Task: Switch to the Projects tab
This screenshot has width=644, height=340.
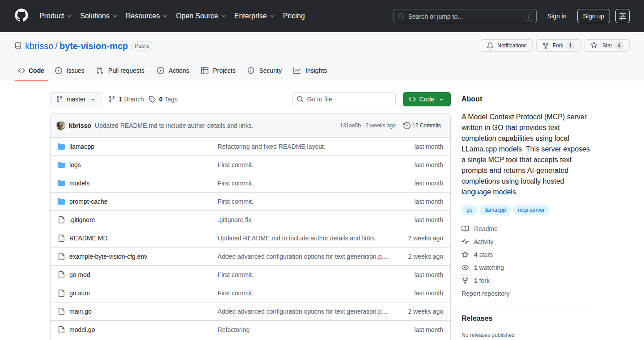Action: [218, 71]
